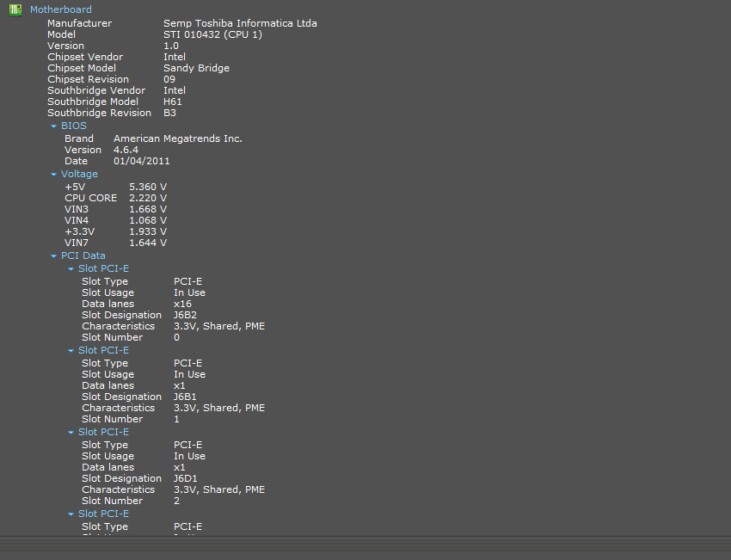731x560 pixels.
Task: Select the model value 'STI 010432 (CPU 1)'
Action: pyautogui.click(x=212, y=34)
